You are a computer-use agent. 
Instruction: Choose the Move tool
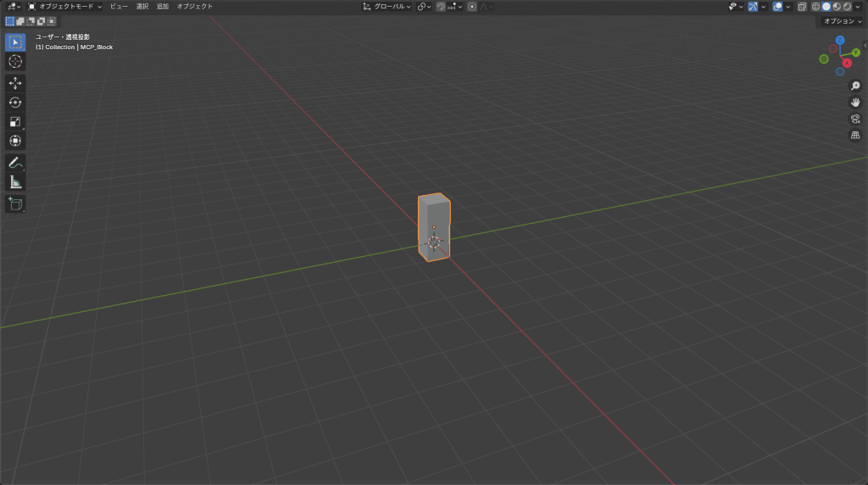(15, 83)
